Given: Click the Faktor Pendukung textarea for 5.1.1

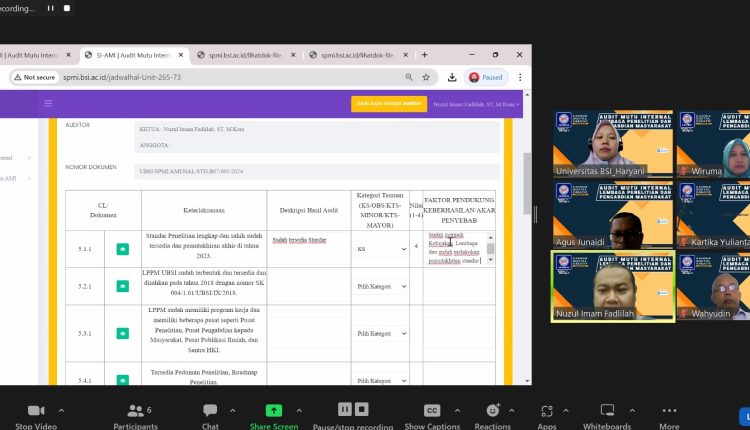Looking at the screenshot, I should pyautogui.click(x=456, y=248).
